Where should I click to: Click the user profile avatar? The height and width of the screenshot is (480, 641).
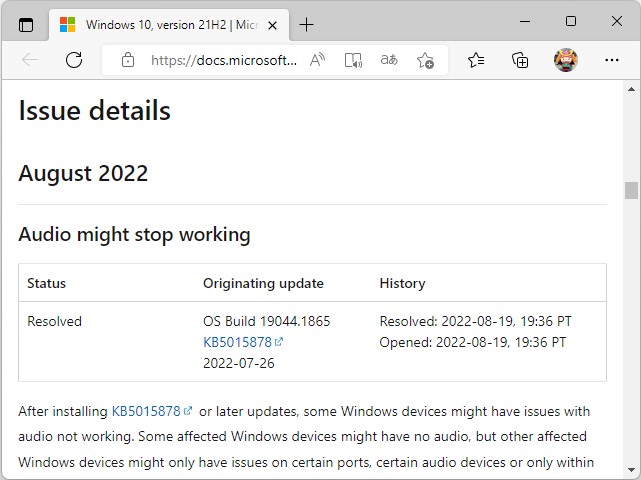pyautogui.click(x=566, y=60)
